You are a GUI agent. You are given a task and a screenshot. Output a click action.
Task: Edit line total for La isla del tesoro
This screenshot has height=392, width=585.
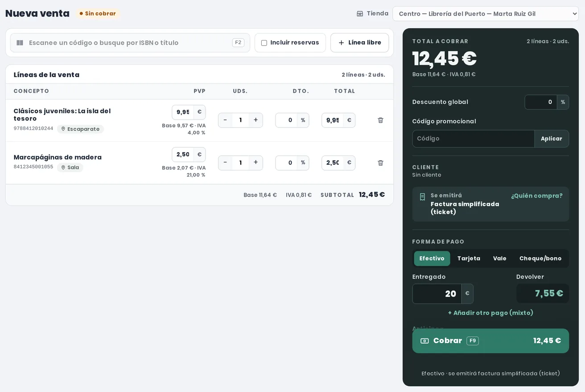click(x=333, y=120)
